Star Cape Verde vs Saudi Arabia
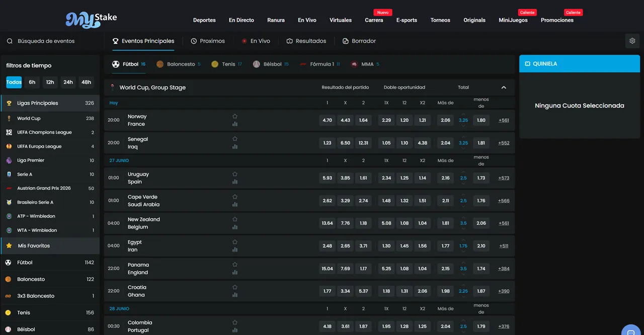Viewport: 644px width, 335px height. (235, 197)
